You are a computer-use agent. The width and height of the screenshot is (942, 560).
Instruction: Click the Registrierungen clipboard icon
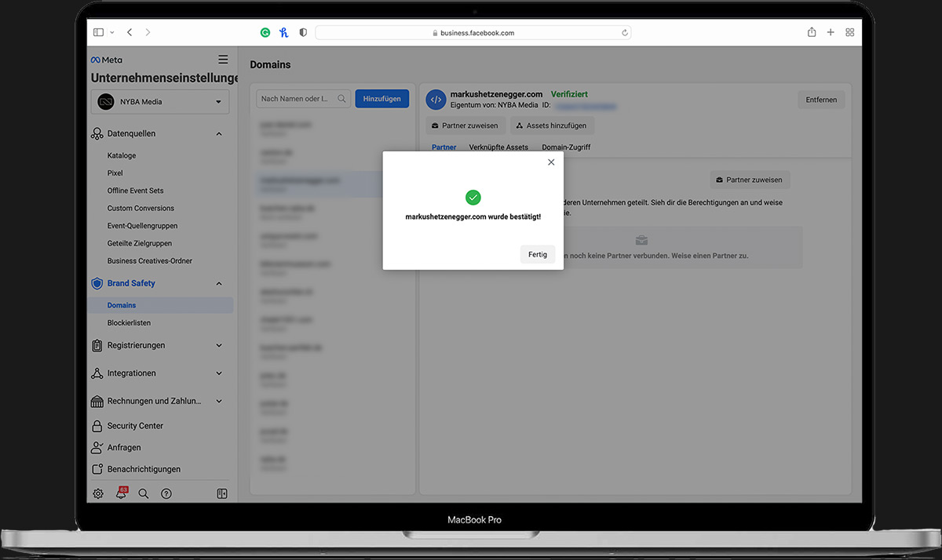pos(97,345)
